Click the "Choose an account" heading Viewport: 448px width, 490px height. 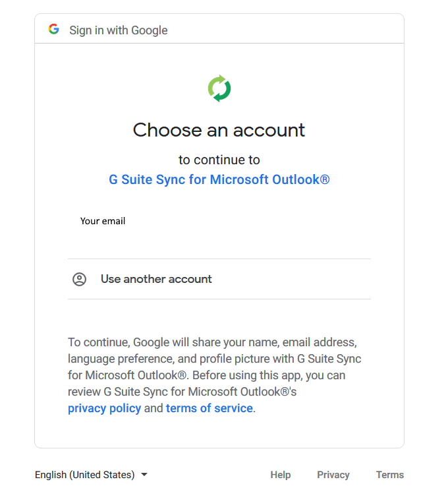219,130
